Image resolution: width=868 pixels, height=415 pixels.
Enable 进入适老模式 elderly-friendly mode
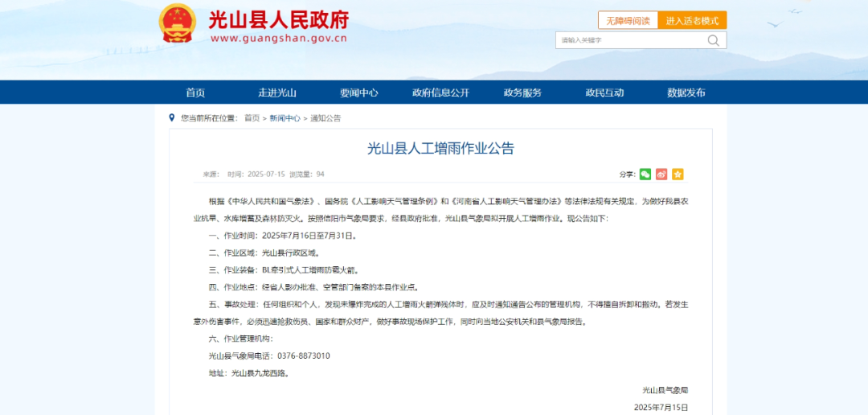(x=692, y=20)
